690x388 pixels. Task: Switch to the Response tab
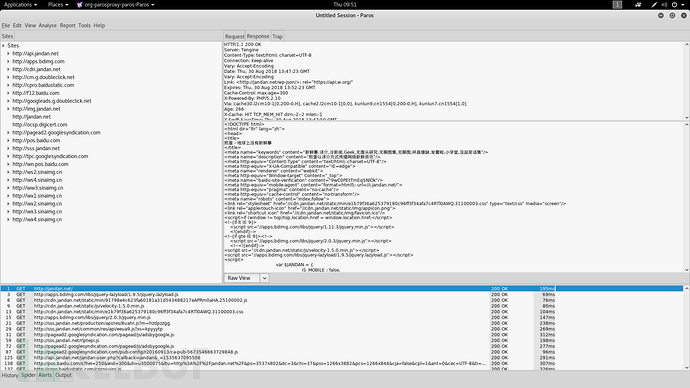tap(258, 36)
